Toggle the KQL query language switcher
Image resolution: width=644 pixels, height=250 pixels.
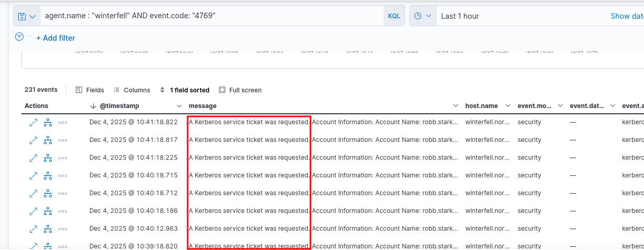[x=394, y=16]
